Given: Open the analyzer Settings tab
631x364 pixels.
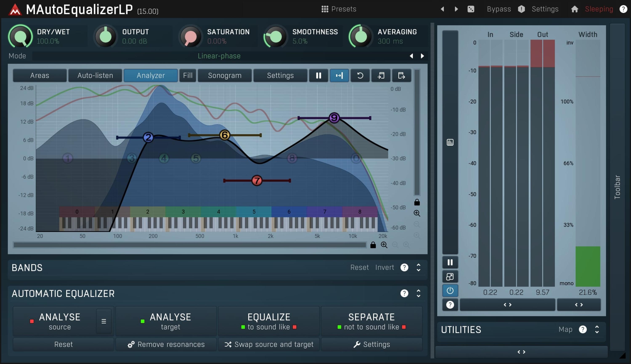Looking at the screenshot, I should click(x=280, y=75).
